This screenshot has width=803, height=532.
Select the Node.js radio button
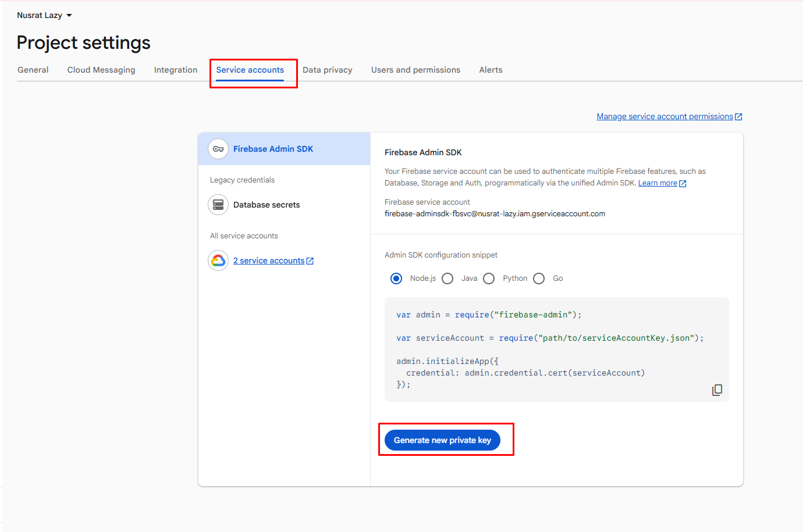(396, 279)
